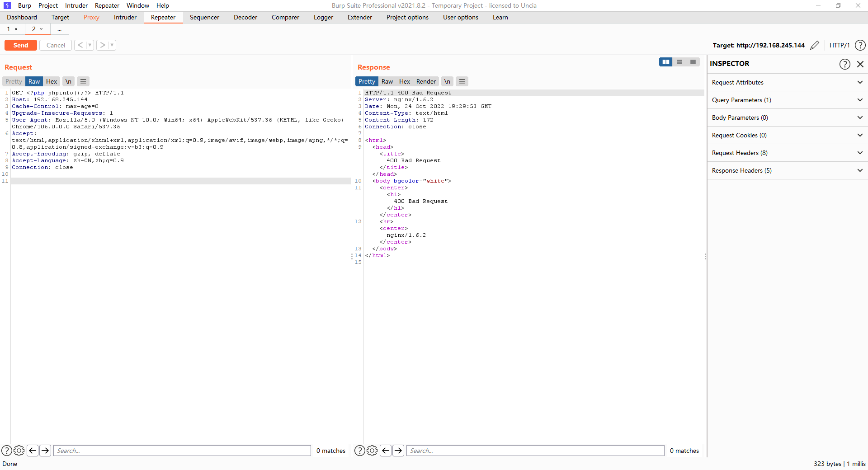
Task: Edit the target with the pencil icon
Action: pos(815,45)
